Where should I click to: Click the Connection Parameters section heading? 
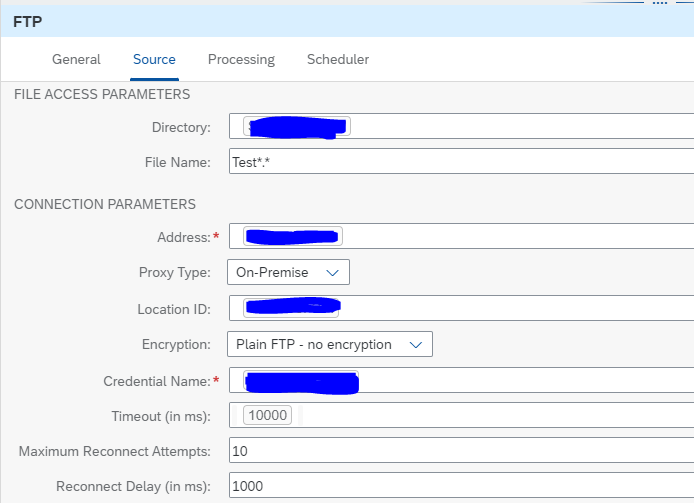(x=105, y=204)
